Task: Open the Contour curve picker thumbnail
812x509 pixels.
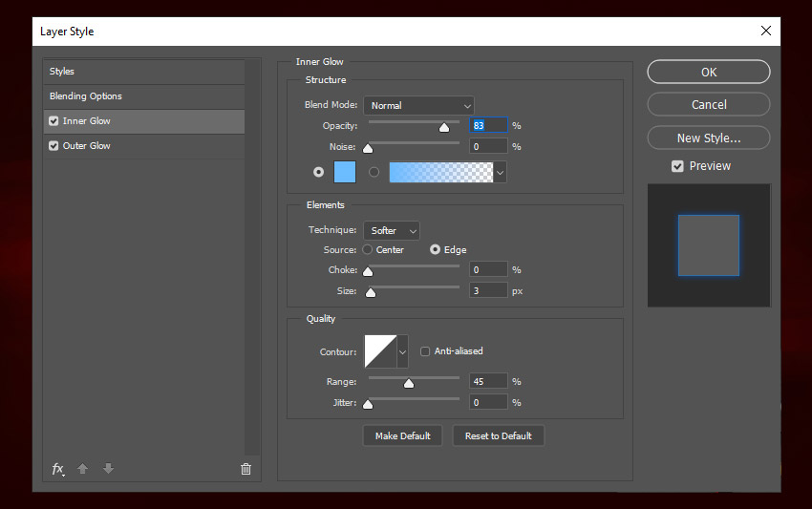Action: [379, 351]
